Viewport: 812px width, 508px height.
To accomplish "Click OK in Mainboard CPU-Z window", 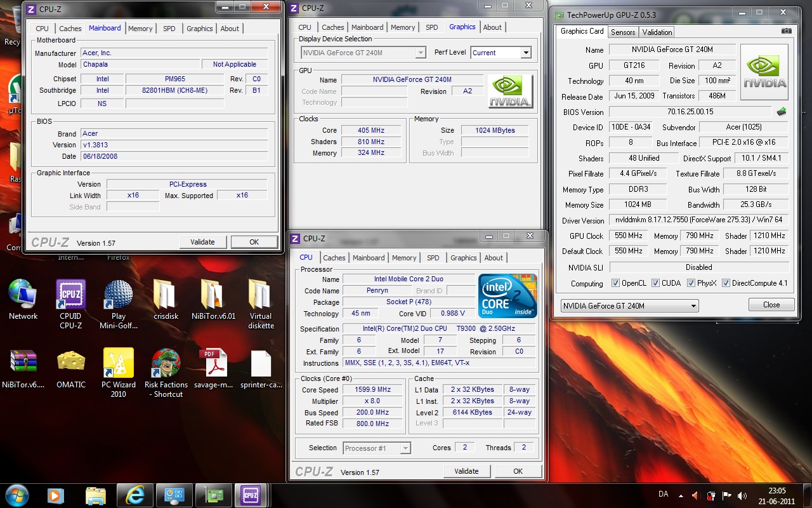I will 254,242.
